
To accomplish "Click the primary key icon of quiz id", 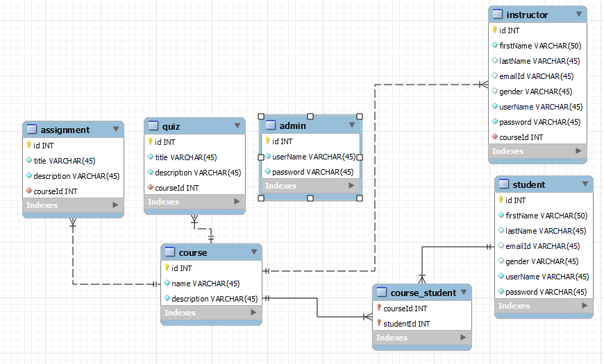I will pyautogui.click(x=150, y=141).
